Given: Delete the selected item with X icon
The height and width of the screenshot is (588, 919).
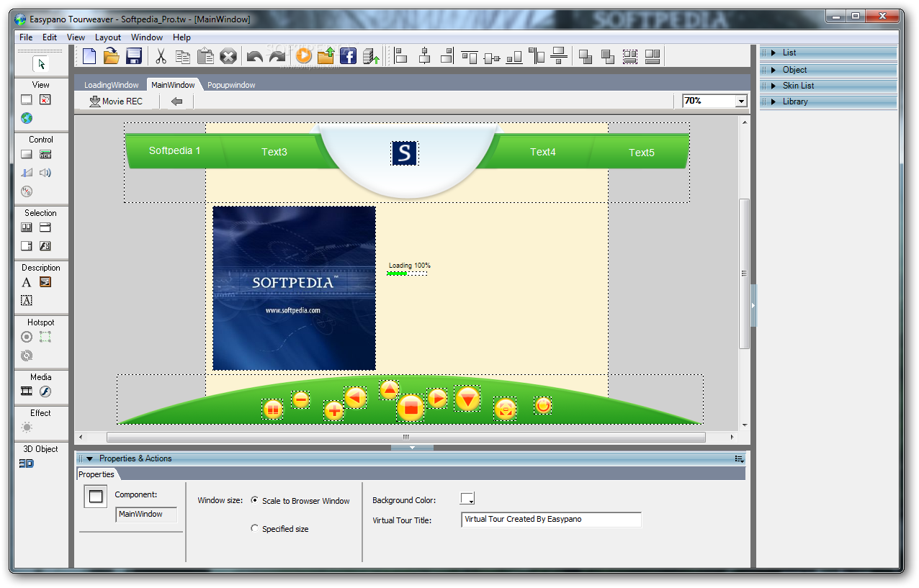Looking at the screenshot, I should (228, 56).
